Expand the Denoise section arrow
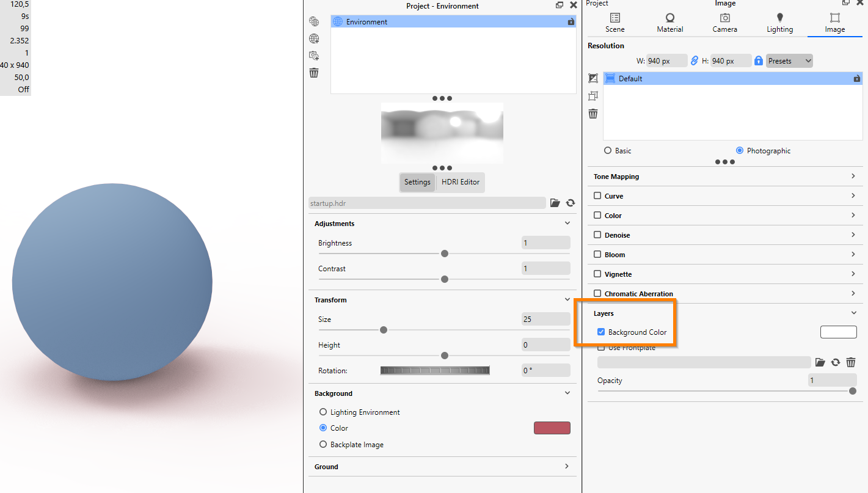Image resolution: width=868 pixels, height=493 pixels. (853, 235)
